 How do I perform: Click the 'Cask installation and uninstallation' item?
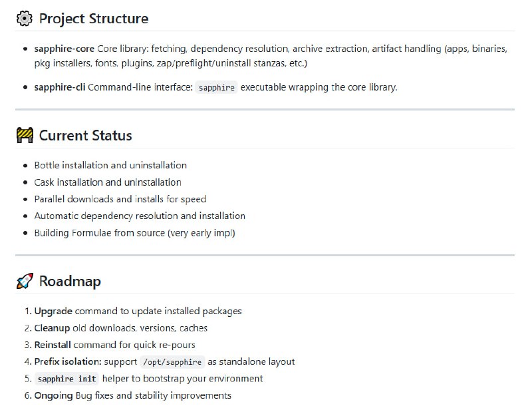click(x=108, y=182)
